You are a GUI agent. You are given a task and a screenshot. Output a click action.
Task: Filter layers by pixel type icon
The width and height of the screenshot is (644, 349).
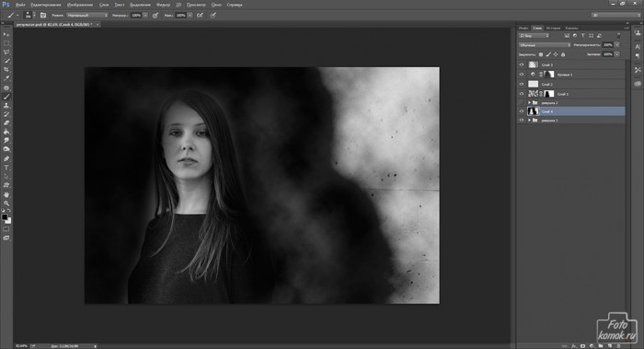pos(567,36)
